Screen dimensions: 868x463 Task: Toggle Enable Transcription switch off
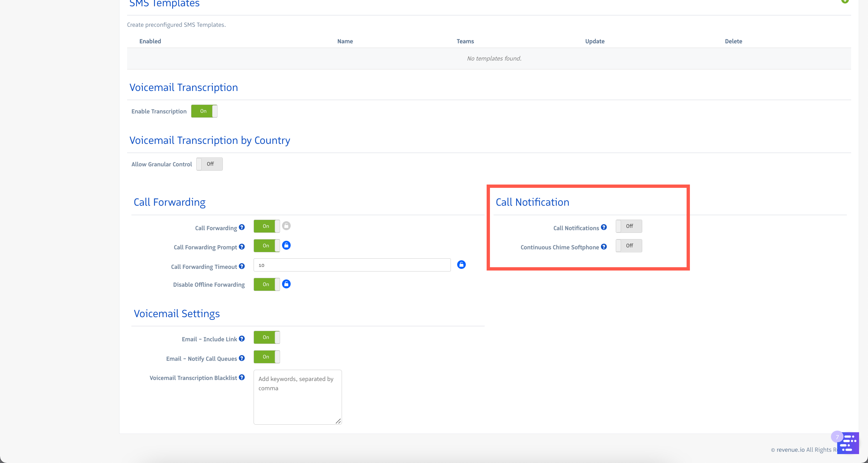[204, 111]
